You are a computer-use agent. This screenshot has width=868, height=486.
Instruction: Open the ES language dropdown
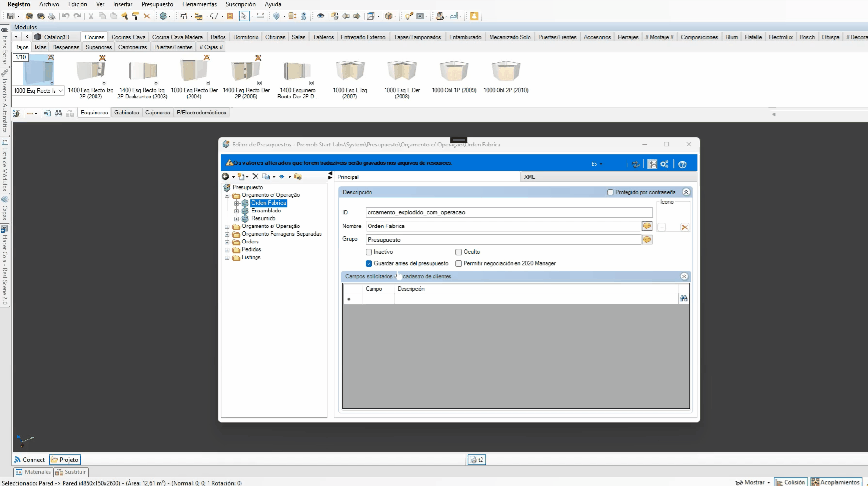pyautogui.click(x=596, y=164)
